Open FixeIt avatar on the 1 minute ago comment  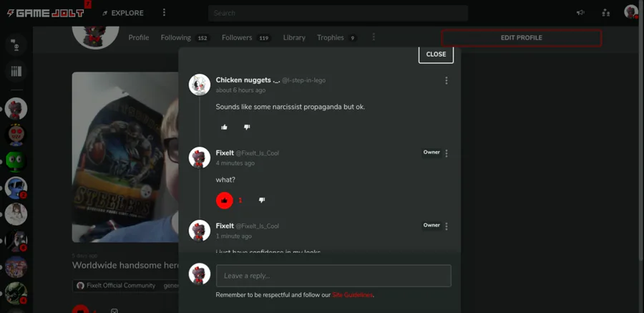(200, 231)
